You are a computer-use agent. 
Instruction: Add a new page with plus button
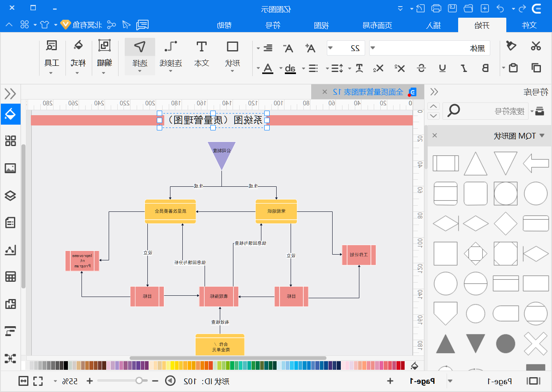[x=390, y=381]
